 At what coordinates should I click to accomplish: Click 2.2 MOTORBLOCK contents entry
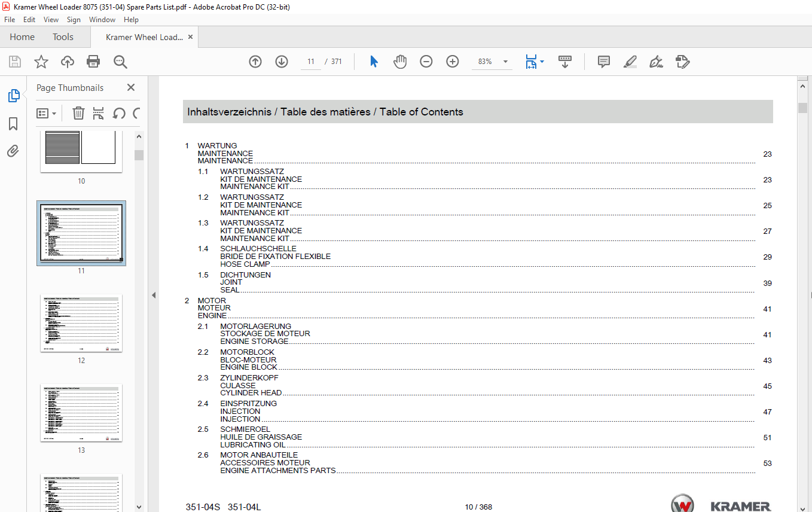(485, 359)
